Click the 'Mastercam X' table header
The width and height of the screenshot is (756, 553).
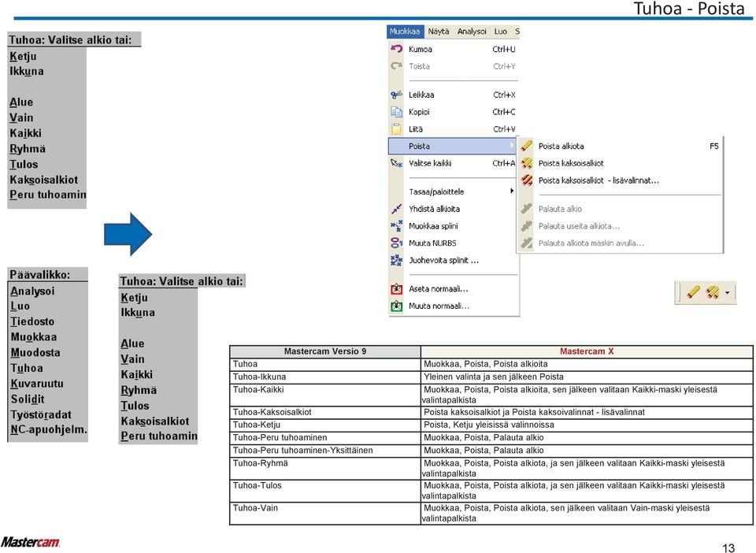[586, 351]
